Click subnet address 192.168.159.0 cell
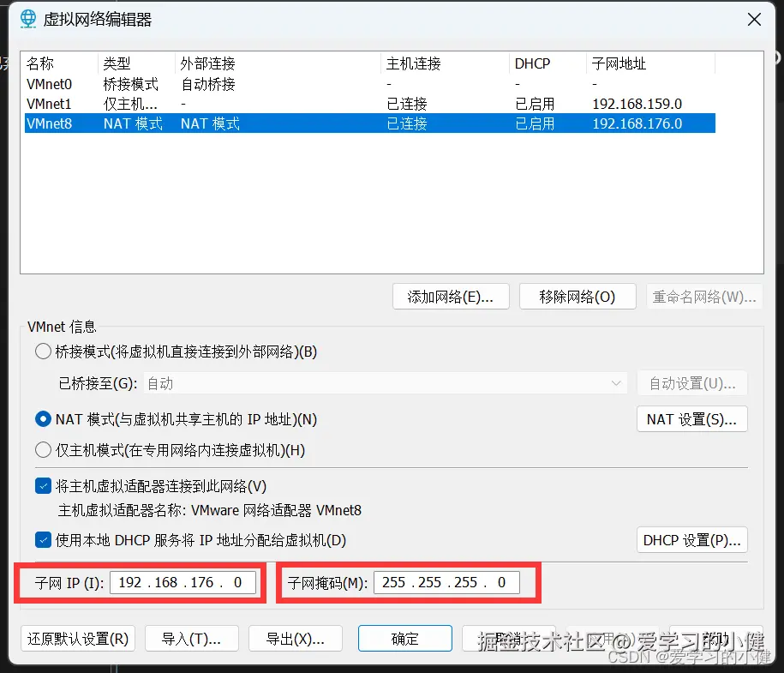 [637, 104]
